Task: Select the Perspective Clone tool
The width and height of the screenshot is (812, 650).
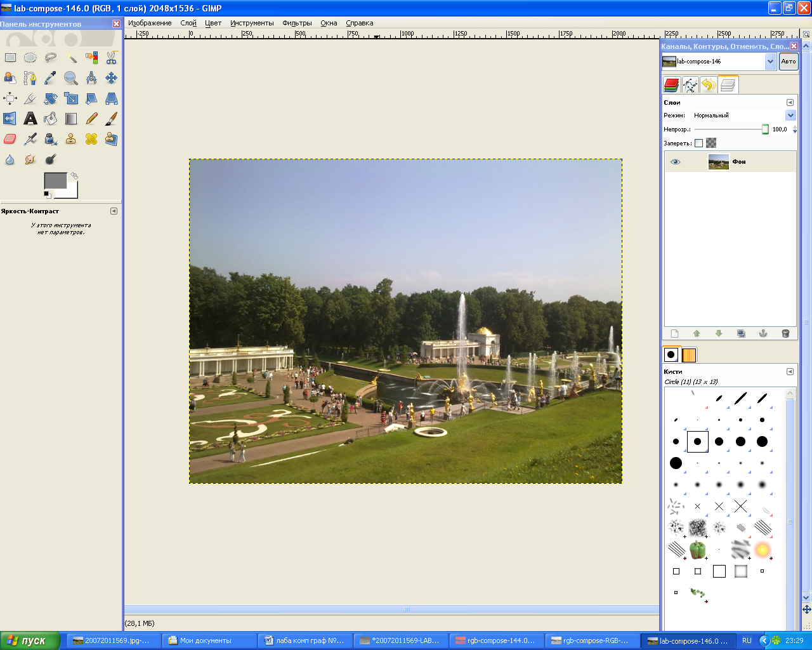Action: tap(112, 139)
